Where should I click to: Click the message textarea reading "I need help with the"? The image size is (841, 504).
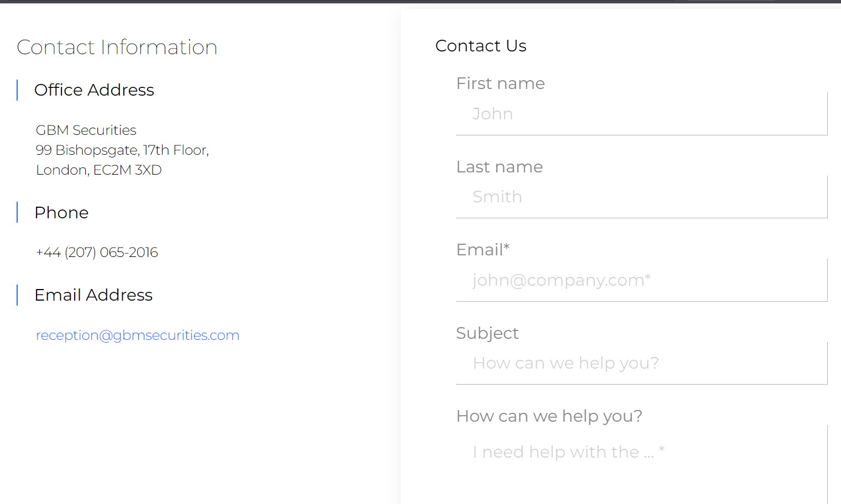[641, 459]
